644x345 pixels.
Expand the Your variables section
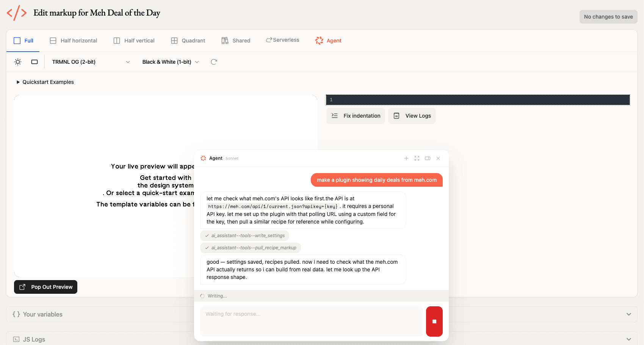pos(322,314)
